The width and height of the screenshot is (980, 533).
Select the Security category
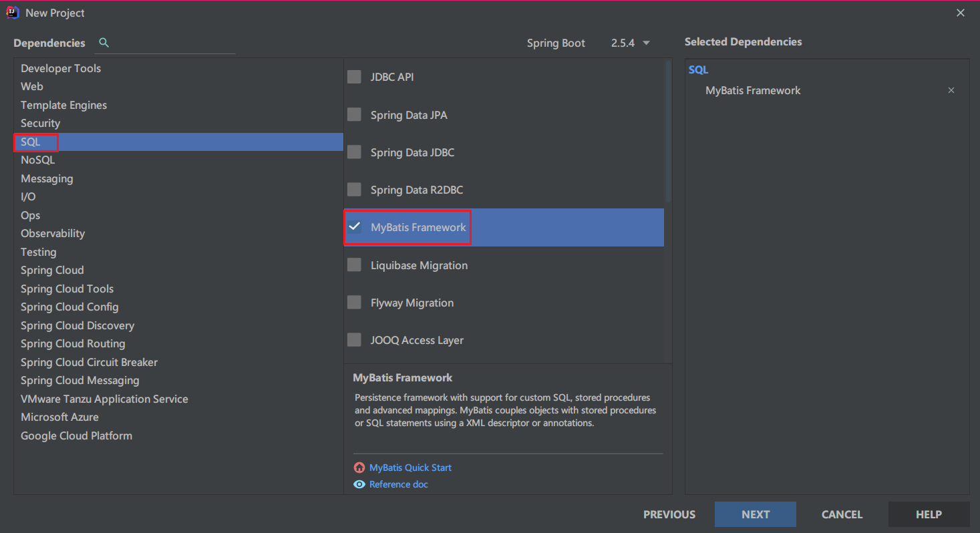(178, 123)
